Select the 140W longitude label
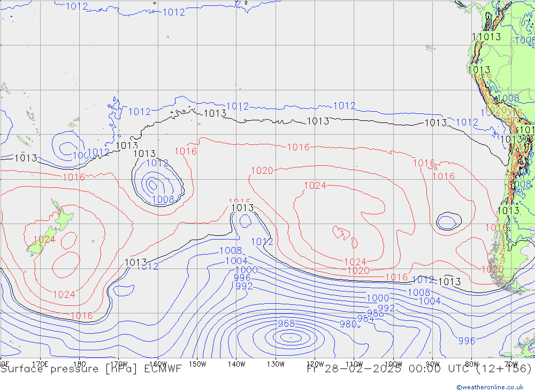535x392 pixels. (237, 364)
